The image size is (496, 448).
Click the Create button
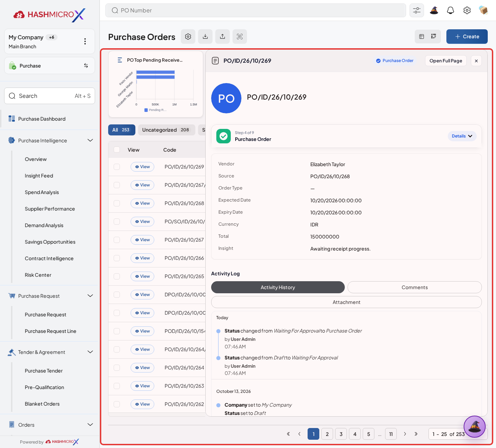point(467,37)
